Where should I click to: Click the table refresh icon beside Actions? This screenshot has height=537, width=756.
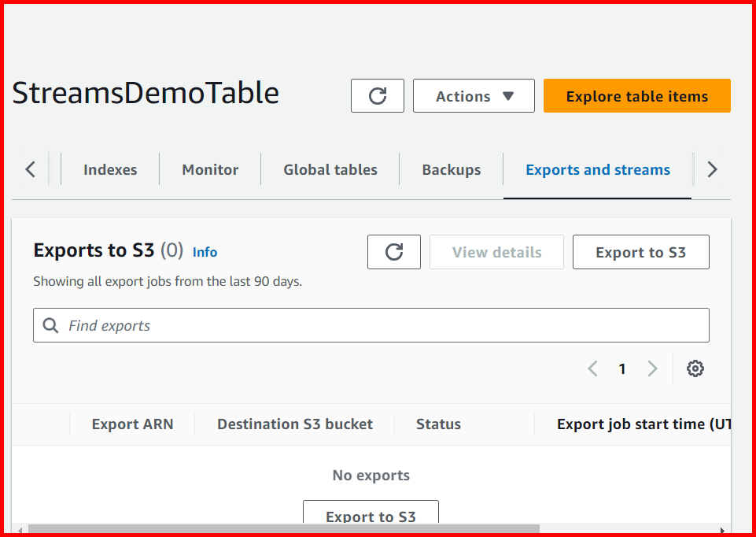[377, 95]
